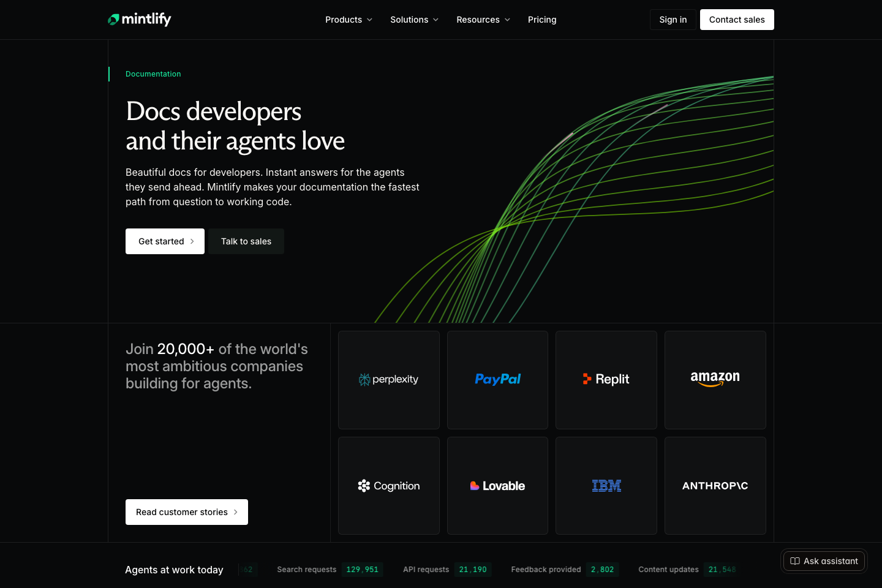Open the PayPal logo card
The height and width of the screenshot is (588, 882).
tap(497, 380)
